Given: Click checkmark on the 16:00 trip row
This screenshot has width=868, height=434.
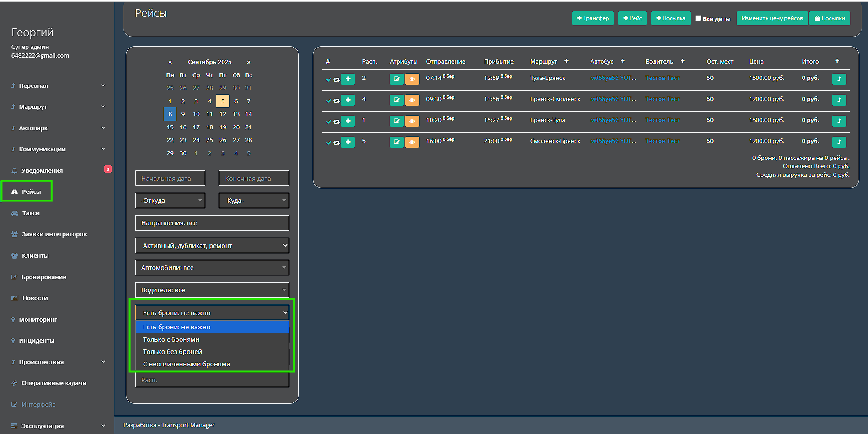Looking at the screenshot, I should (328, 143).
